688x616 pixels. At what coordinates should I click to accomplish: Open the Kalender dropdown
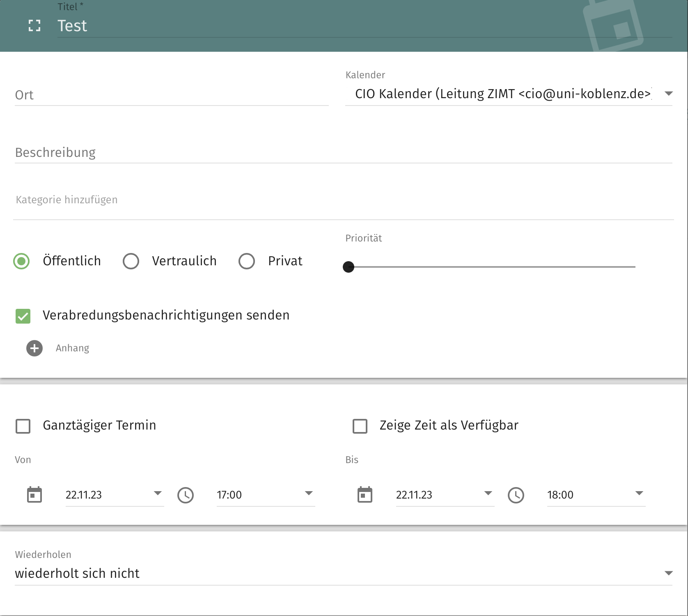coord(508,94)
